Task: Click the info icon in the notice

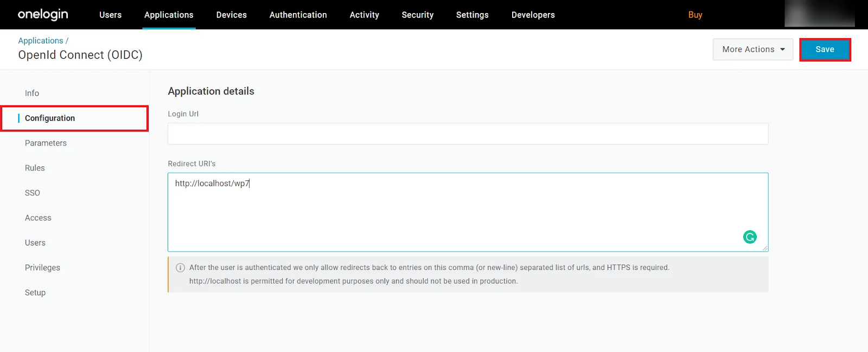Action: pyautogui.click(x=180, y=268)
